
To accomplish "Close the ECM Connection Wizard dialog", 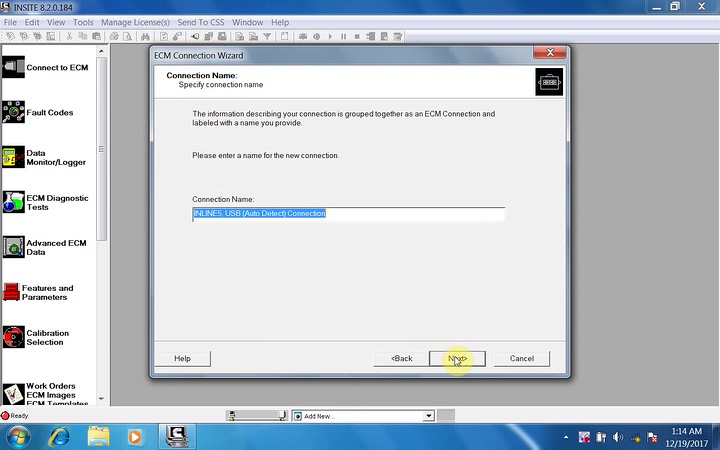I will pos(550,52).
